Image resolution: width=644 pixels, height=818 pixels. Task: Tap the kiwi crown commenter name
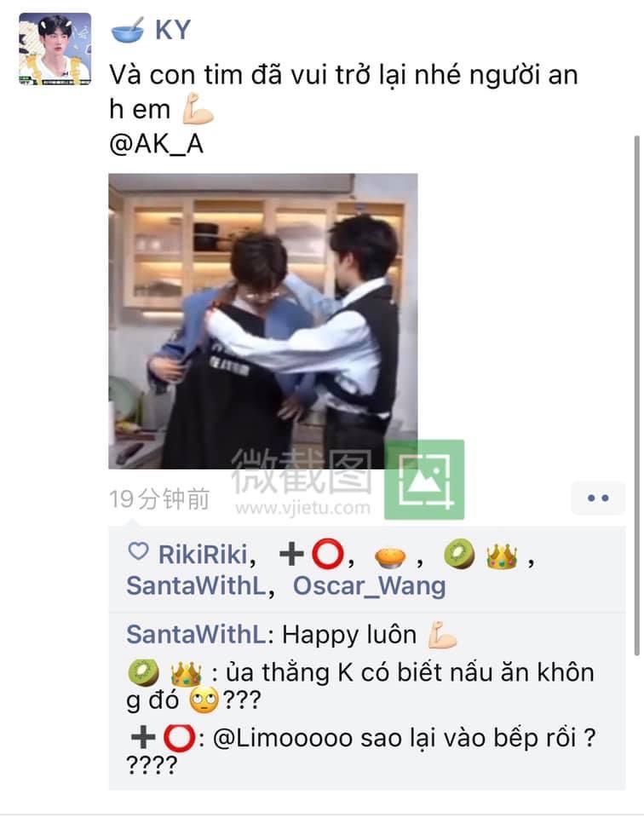tap(164, 673)
